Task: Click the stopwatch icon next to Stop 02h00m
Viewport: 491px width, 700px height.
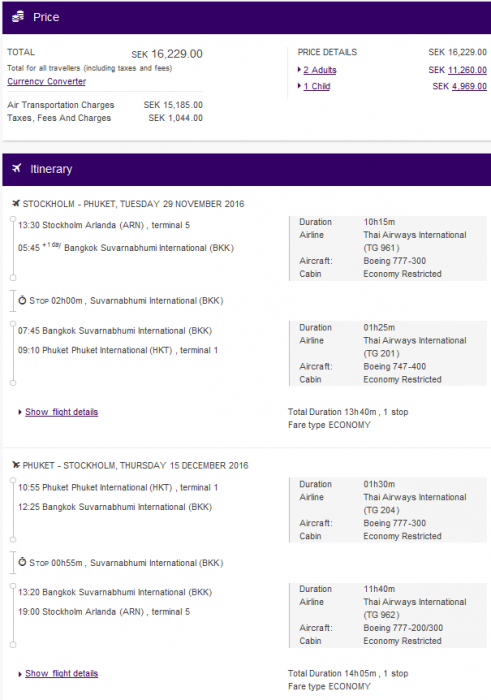Action: [22, 300]
